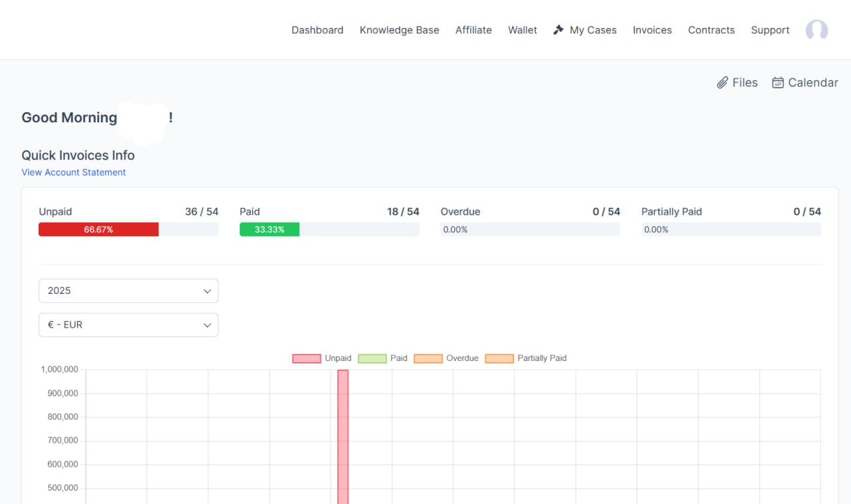This screenshot has height=504, width=851.
Task: Toggle Partially Paid legend swatch
Action: [499, 358]
